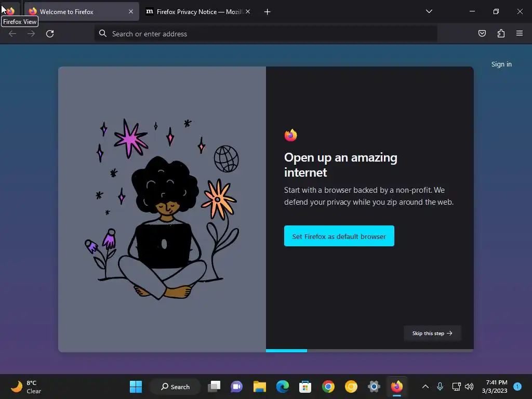Switch to Welcome to Firefox tab
Screen dimensions: 532x399
click(82, 11)
